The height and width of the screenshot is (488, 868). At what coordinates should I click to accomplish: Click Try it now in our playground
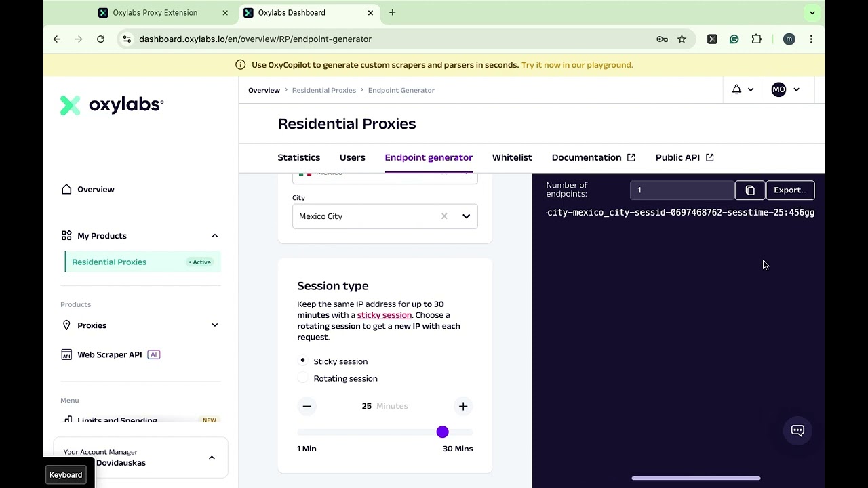point(577,65)
